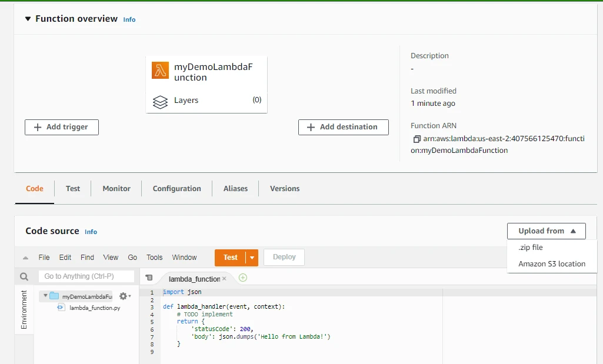
Task: Click the Add destination button
Action: point(343,127)
